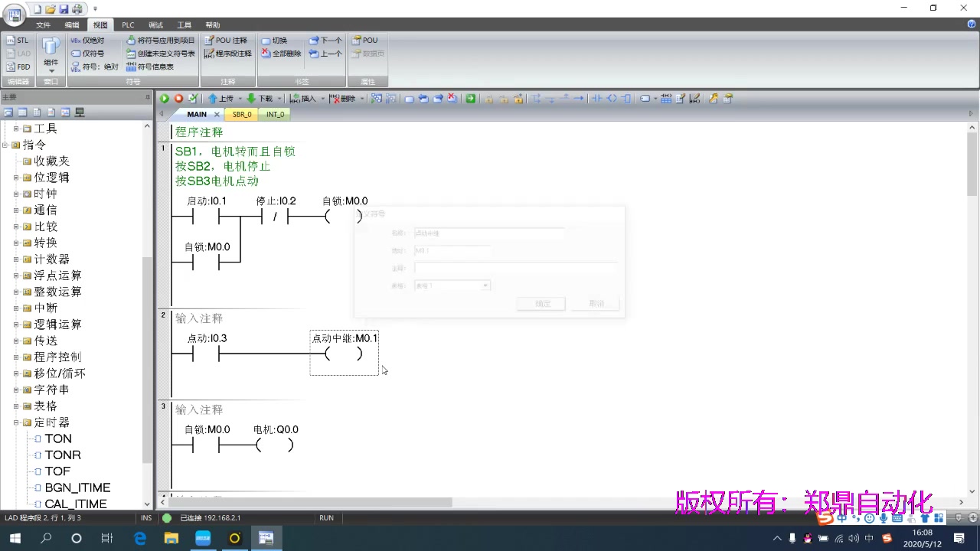Insert a coil from the toolbar
Image resolution: width=980 pixels, height=551 pixels.
(x=612, y=99)
